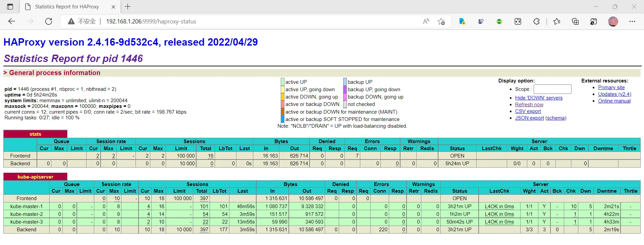Screen dimensions: 644x245
Task: Click kube-apiserver Backend errors conn 220
Action: coord(383,230)
